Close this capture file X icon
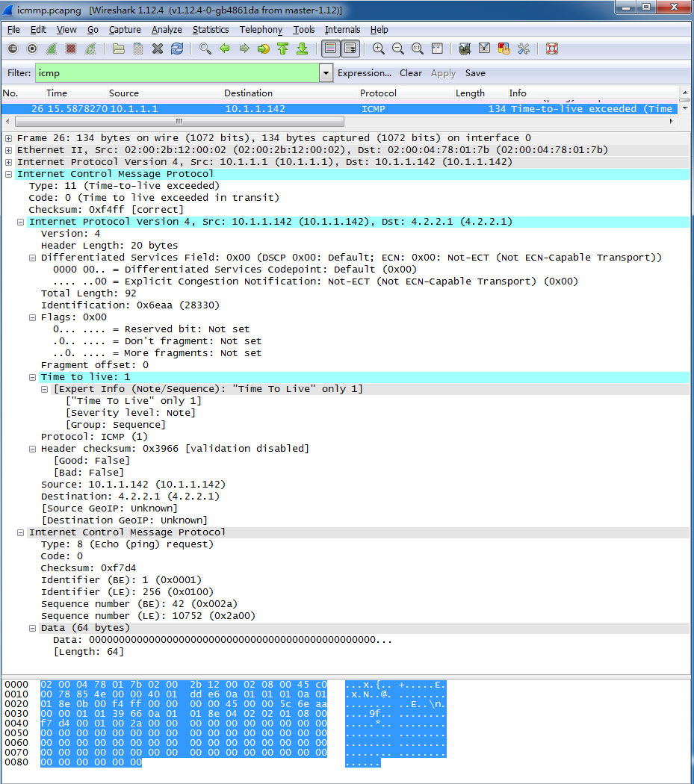Viewport: 694px width, 784px height. [x=158, y=49]
